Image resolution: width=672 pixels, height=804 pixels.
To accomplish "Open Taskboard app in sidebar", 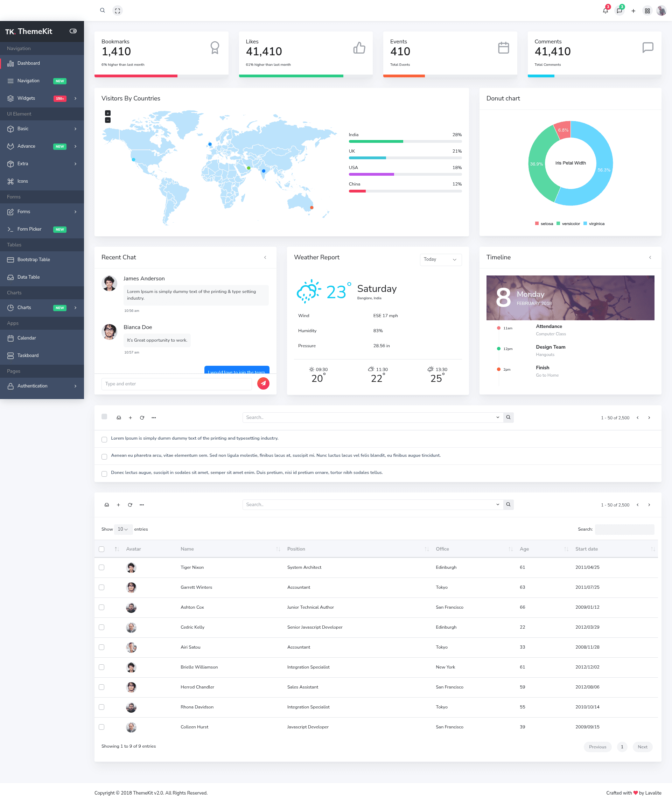I will (42, 356).
